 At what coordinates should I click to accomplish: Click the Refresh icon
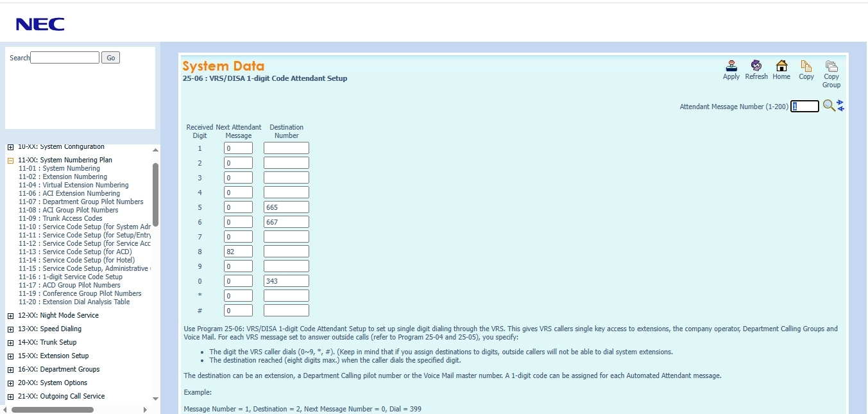[x=756, y=66]
